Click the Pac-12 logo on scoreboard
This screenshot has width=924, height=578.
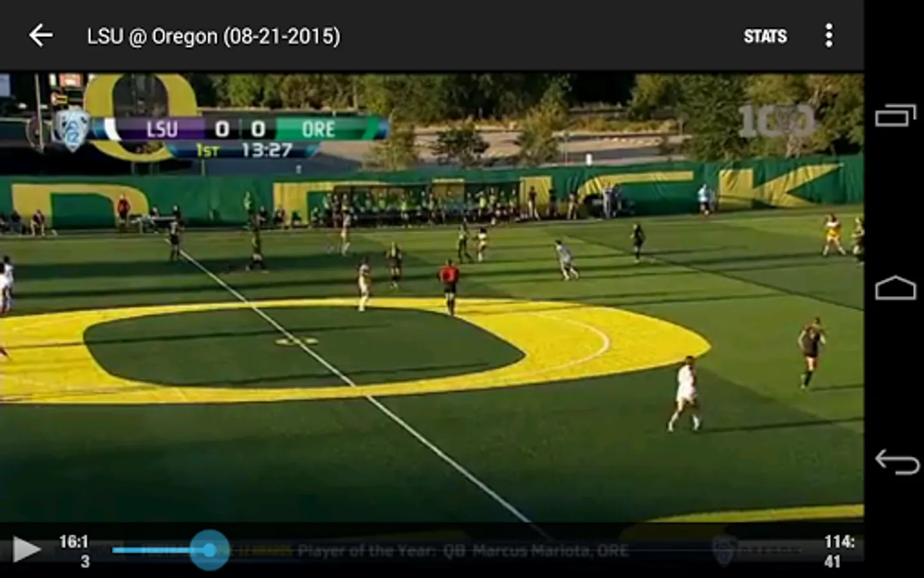tap(71, 130)
